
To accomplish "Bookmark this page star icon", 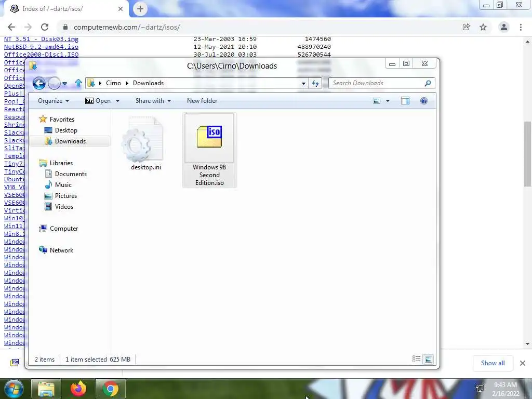I will coord(483,27).
